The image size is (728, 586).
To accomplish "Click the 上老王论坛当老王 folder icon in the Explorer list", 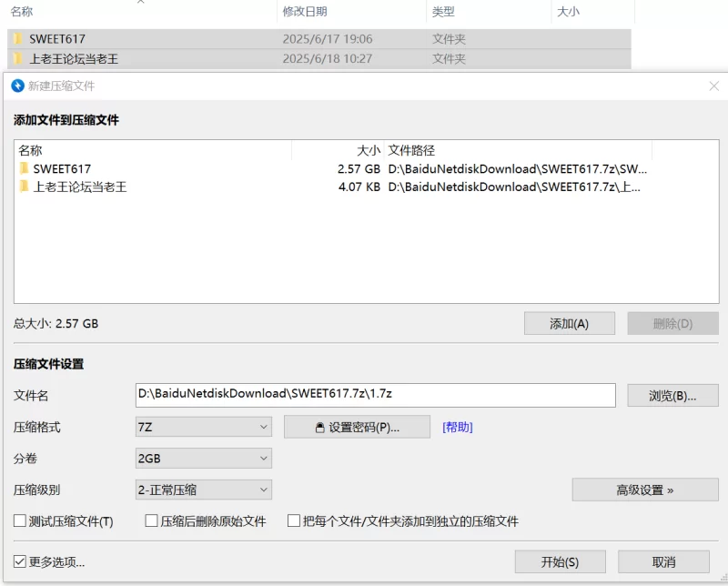I will click(17, 58).
